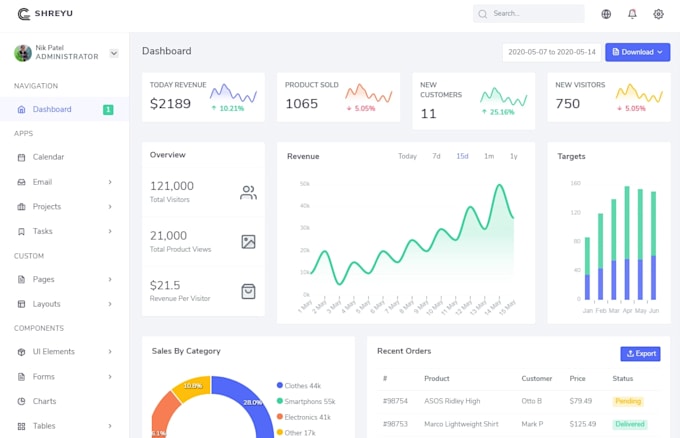Click the Pages document icon
Image resolution: width=680 pixels, height=438 pixels.
(x=21, y=279)
